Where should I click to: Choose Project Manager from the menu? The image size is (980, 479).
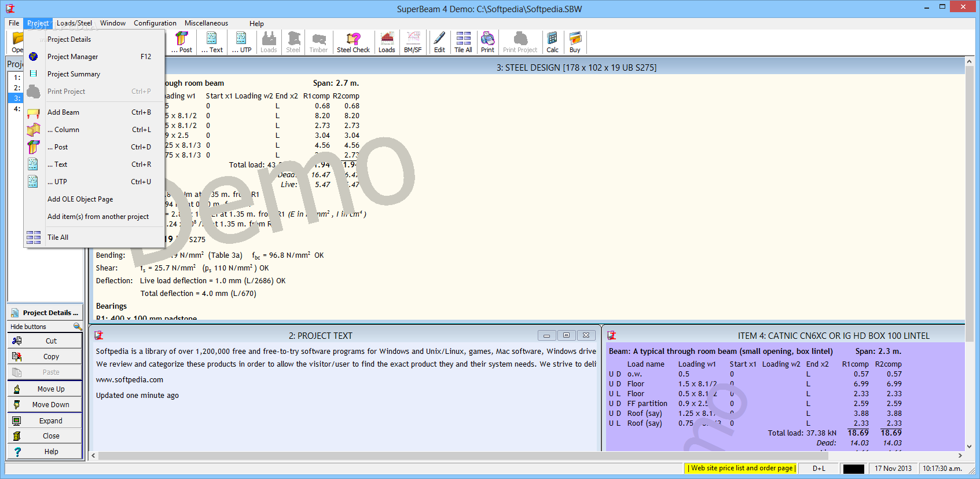[x=94, y=57]
